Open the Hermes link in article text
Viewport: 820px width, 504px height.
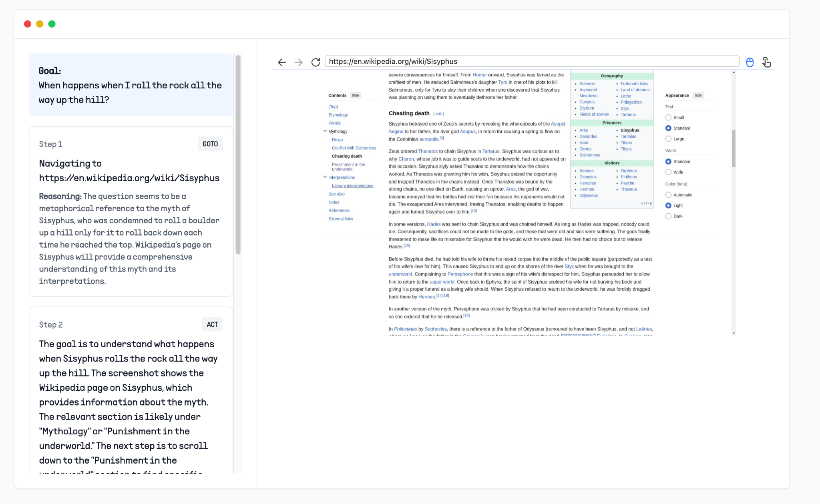(x=426, y=297)
